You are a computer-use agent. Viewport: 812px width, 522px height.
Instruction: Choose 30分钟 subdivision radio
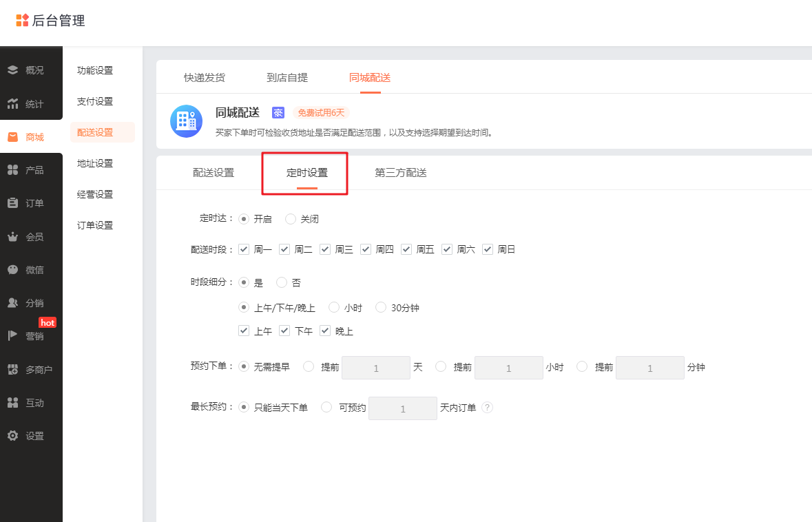point(381,307)
